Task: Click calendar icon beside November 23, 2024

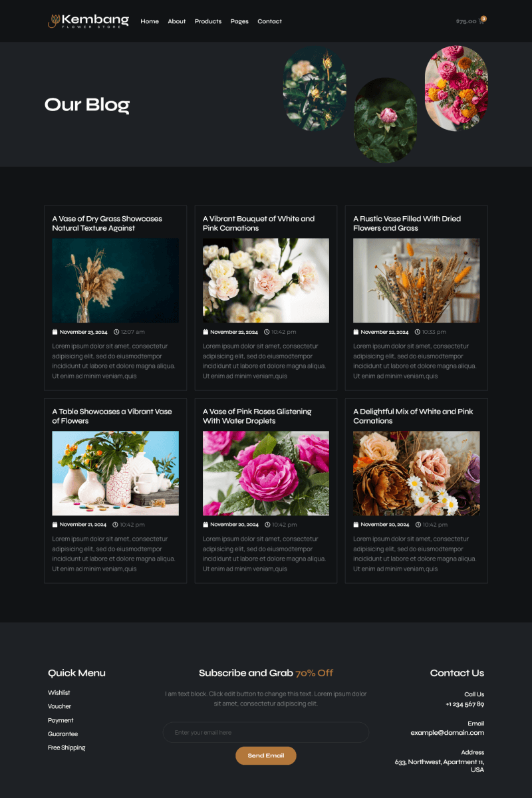Action: [x=55, y=332]
